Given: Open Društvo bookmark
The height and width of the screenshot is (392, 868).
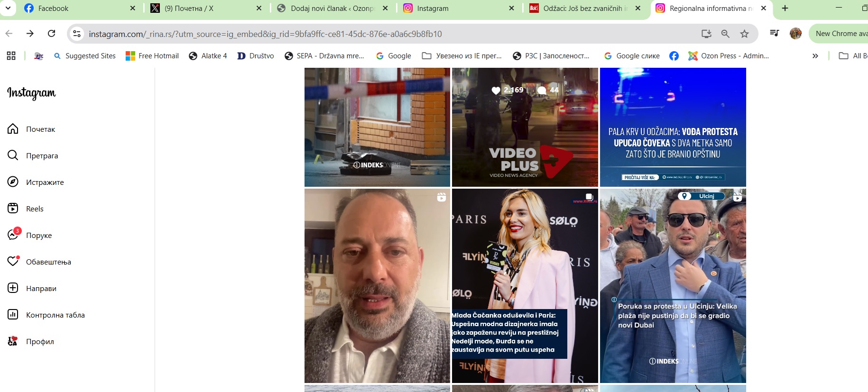Looking at the screenshot, I should (256, 56).
